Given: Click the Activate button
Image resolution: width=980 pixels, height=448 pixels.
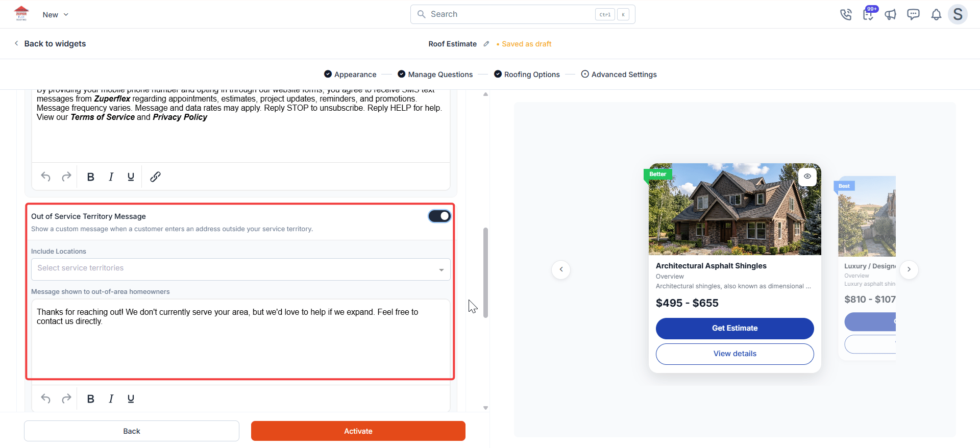Looking at the screenshot, I should pos(358,431).
